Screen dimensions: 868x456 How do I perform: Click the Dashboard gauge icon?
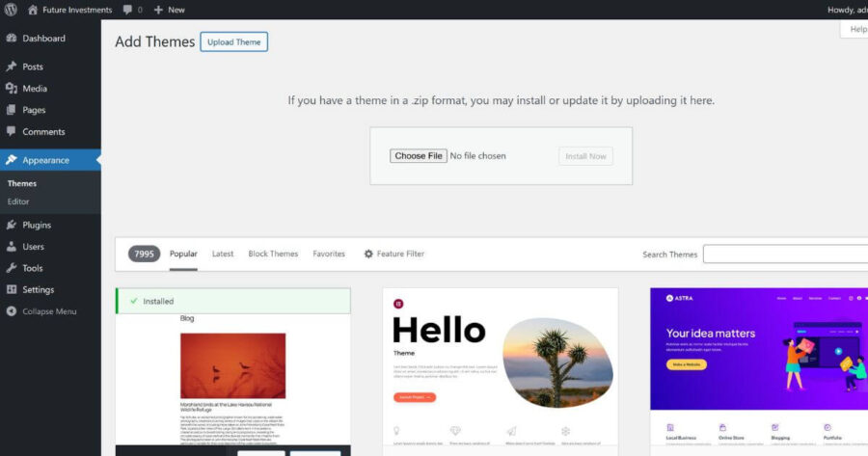click(11, 39)
